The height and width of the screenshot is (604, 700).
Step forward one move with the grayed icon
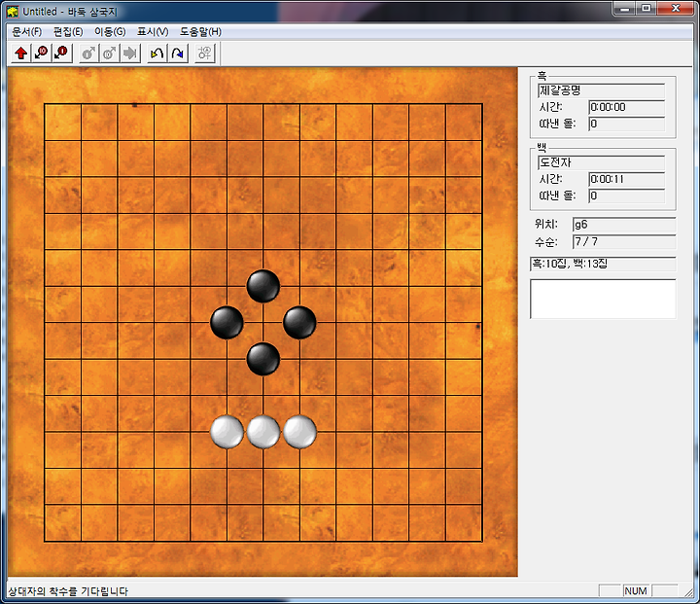coord(88,53)
